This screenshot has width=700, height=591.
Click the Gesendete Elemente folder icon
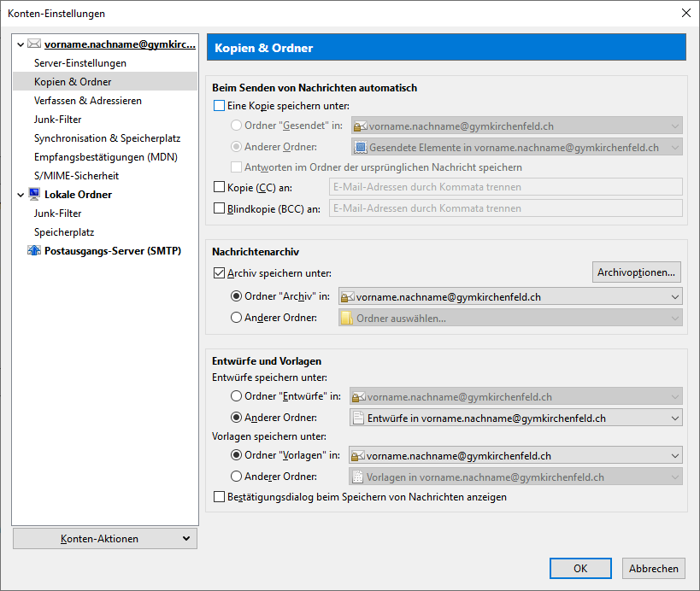[x=361, y=147]
